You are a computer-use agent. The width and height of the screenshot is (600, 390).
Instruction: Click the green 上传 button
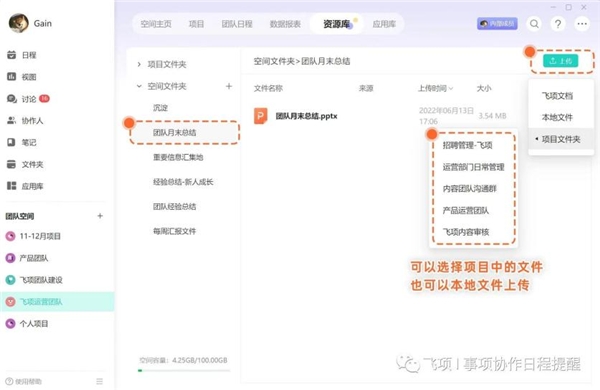coord(561,61)
